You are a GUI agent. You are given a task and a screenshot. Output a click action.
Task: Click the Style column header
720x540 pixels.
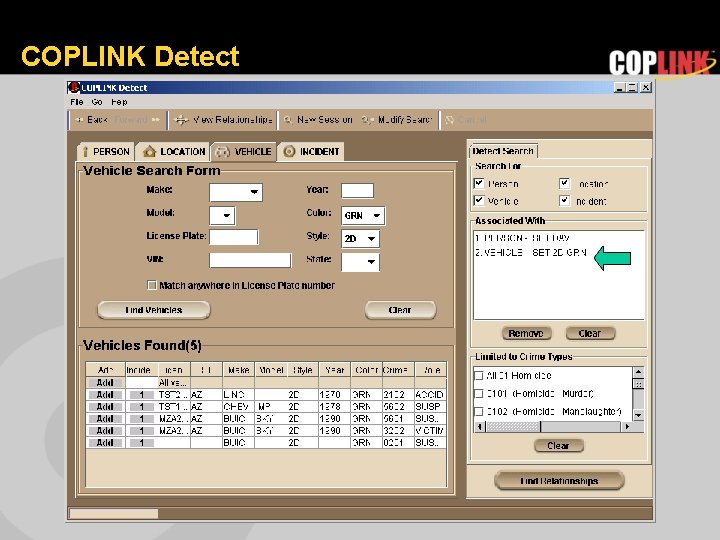(x=303, y=370)
